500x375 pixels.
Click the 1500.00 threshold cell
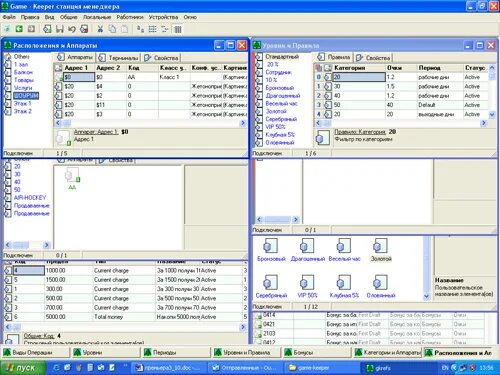click(68, 280)
